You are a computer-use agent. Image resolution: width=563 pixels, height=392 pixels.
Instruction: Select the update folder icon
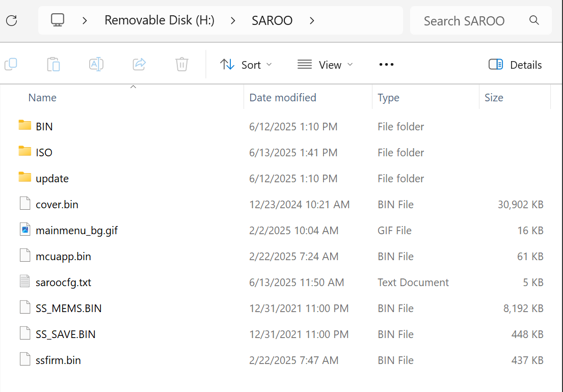coord(25,177)
